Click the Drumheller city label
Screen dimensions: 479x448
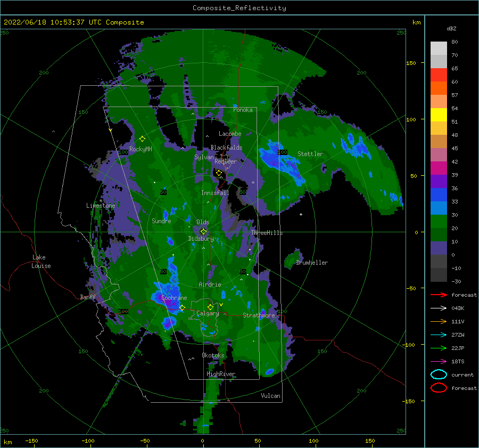312,263
